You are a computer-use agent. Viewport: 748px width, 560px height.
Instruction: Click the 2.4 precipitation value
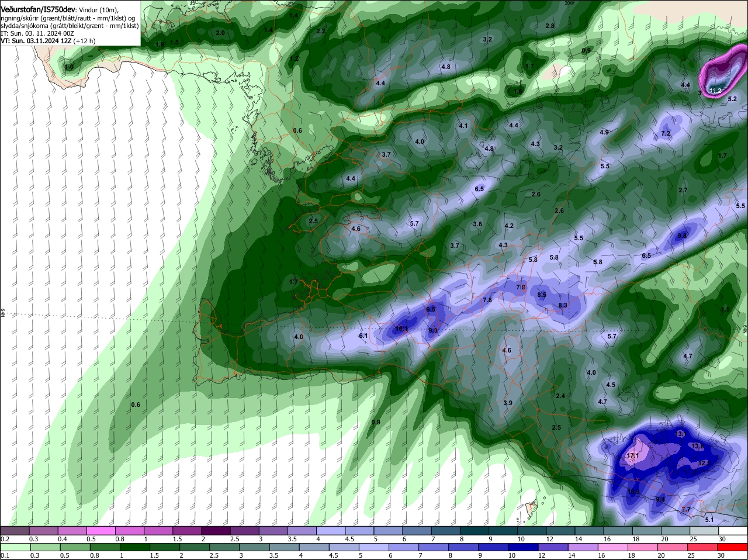pos(560,396)
